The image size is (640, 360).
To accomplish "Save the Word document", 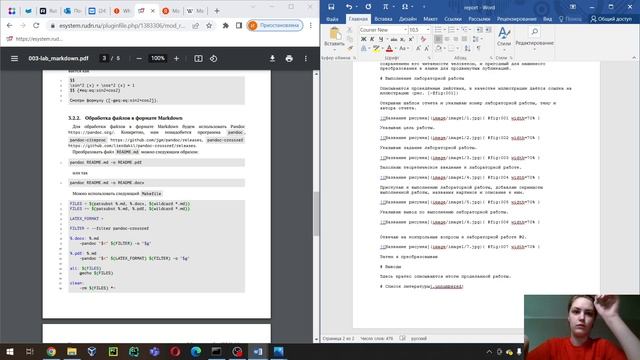I will point(331,7).
